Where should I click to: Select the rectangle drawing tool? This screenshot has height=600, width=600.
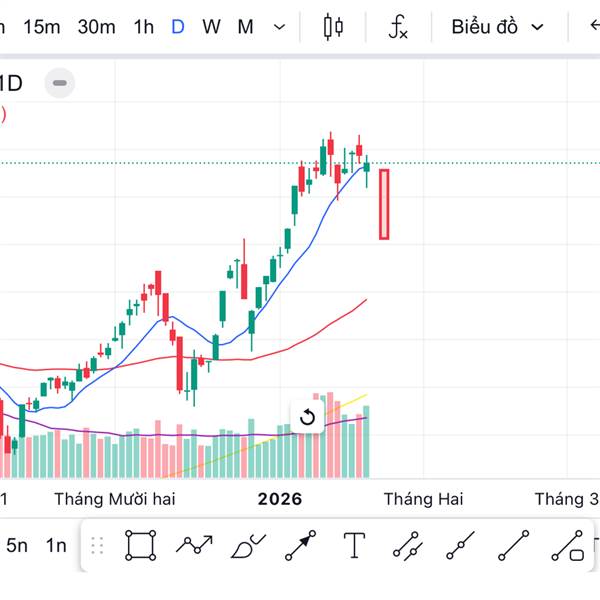[x=141, y=545]
